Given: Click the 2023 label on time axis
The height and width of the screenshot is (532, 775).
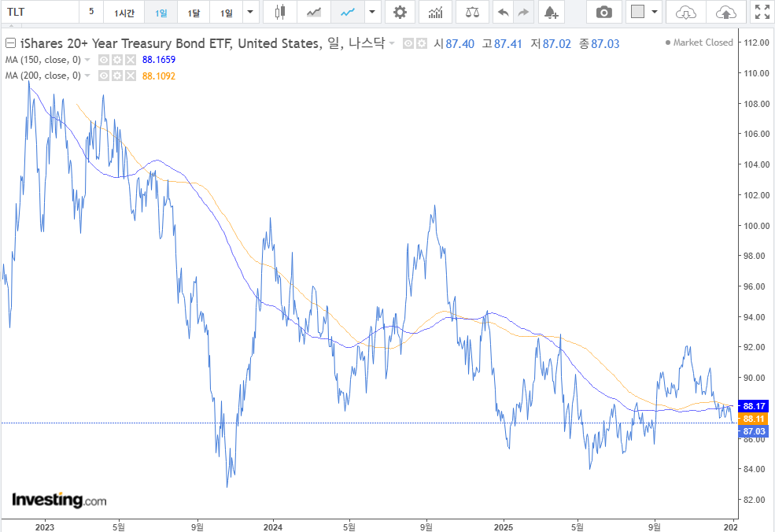Looking at the screenshot, I should point(45,527).
